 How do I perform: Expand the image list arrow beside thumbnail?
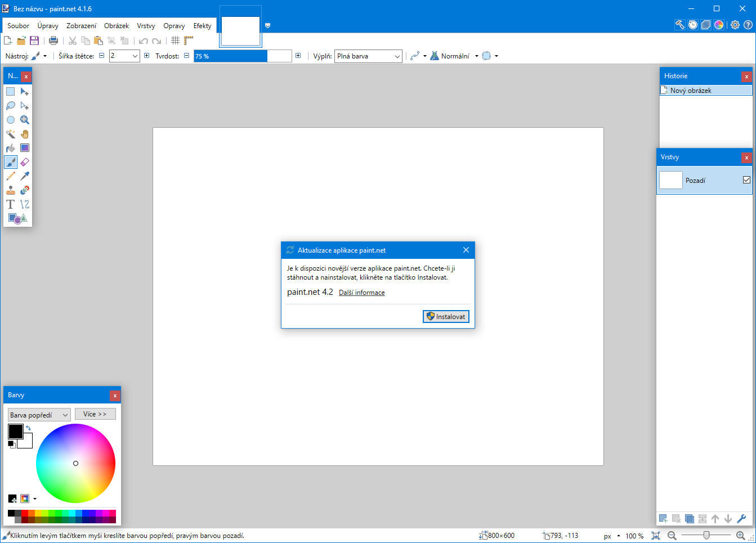267,25
